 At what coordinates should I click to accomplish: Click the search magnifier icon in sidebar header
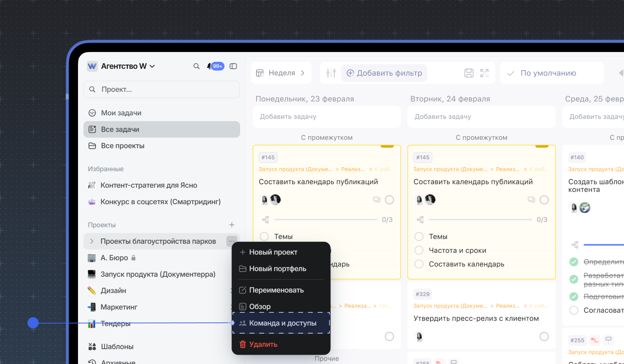click(x=196, y=66)
